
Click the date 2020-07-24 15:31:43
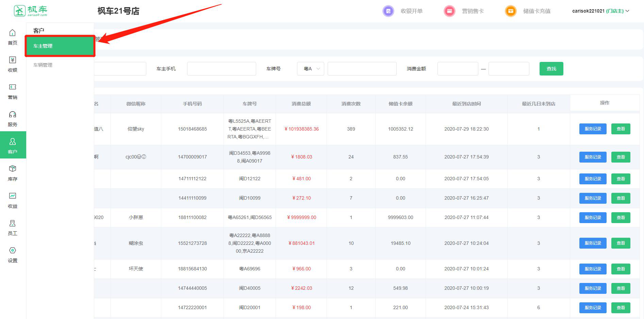pos(466,307)
